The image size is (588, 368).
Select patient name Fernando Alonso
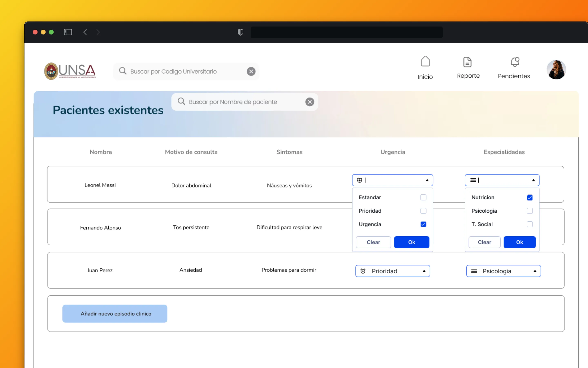[100, 228]
